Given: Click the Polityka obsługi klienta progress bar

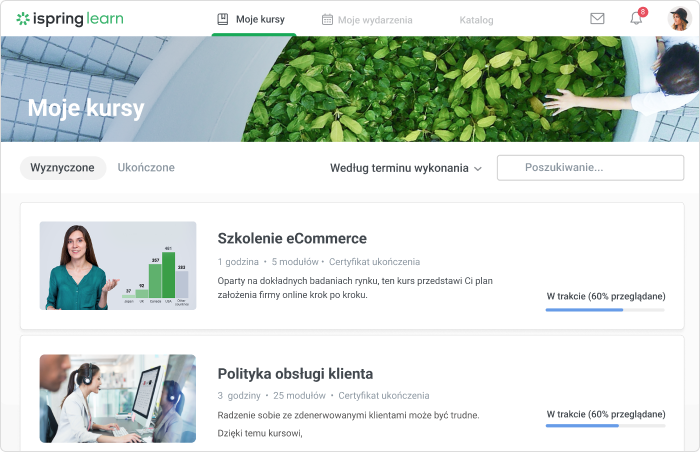Looking at the screenshot, I should pos(604,426).
